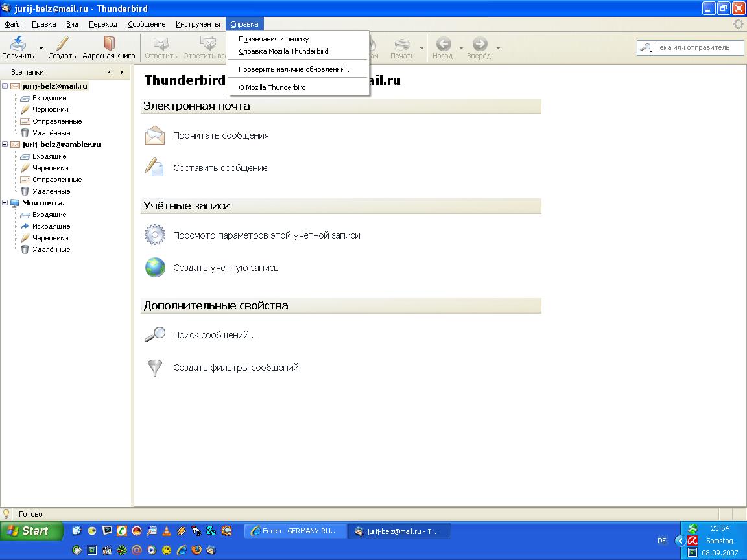Launch Firefox from the quick launch bar
The height and width of the screenshot is (560, 747).
(196, 550)
